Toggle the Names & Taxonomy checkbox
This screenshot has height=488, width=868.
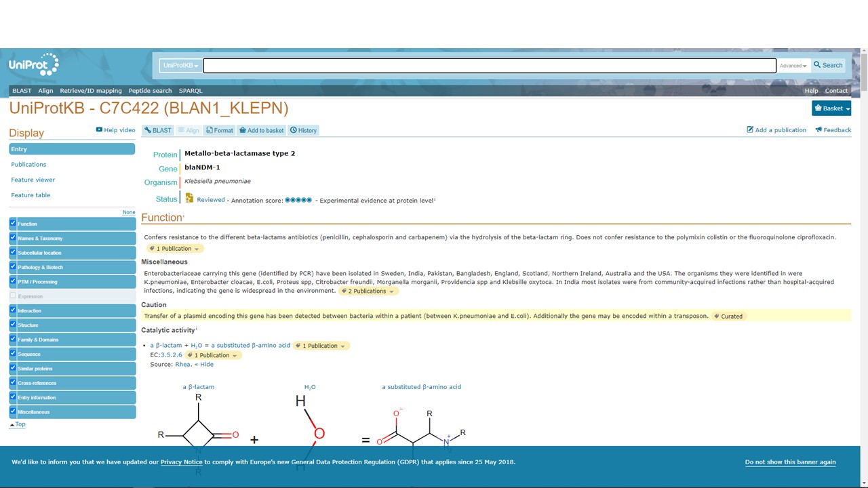coord(13,238)
